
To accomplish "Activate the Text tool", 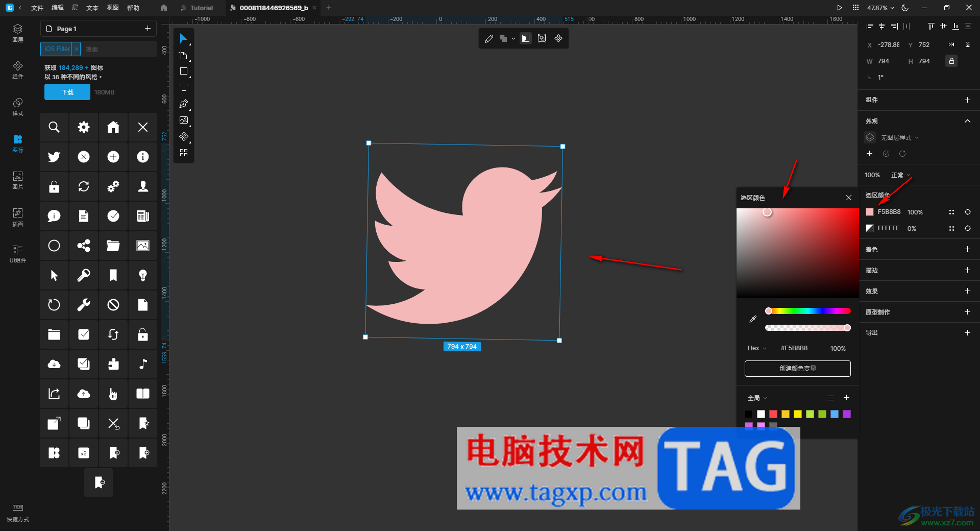I will tap(183, 88).
